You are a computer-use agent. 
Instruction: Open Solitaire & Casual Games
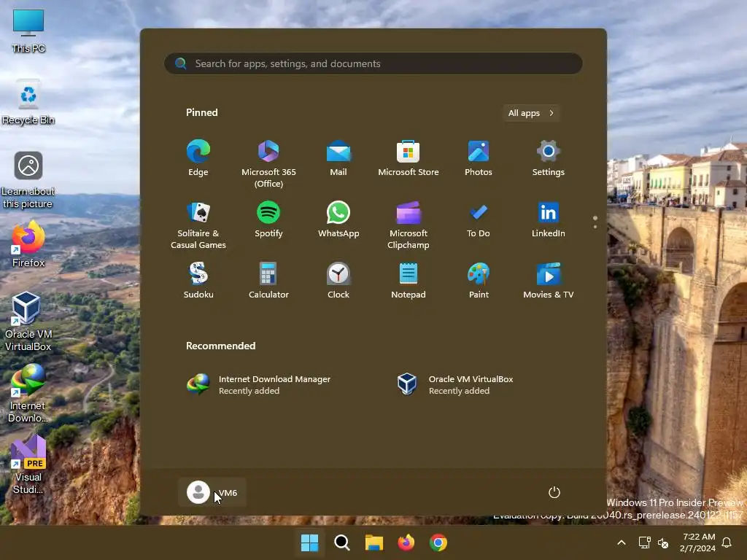click(x=198, y=225)
